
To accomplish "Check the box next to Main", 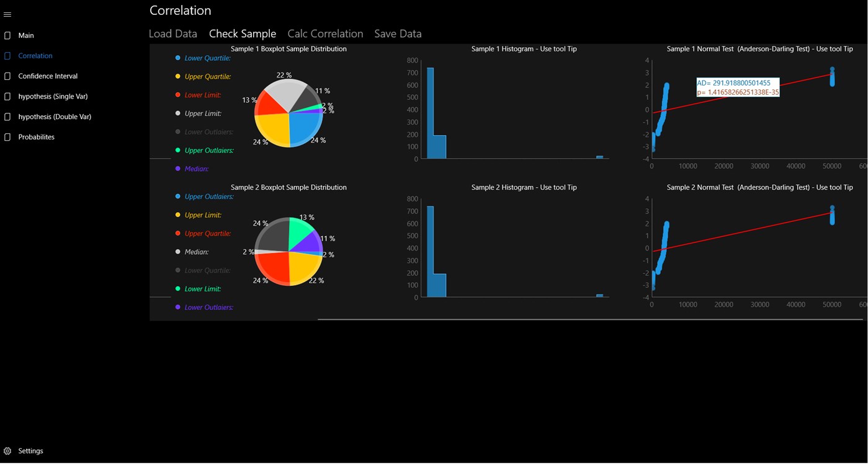I will (7, 35).
